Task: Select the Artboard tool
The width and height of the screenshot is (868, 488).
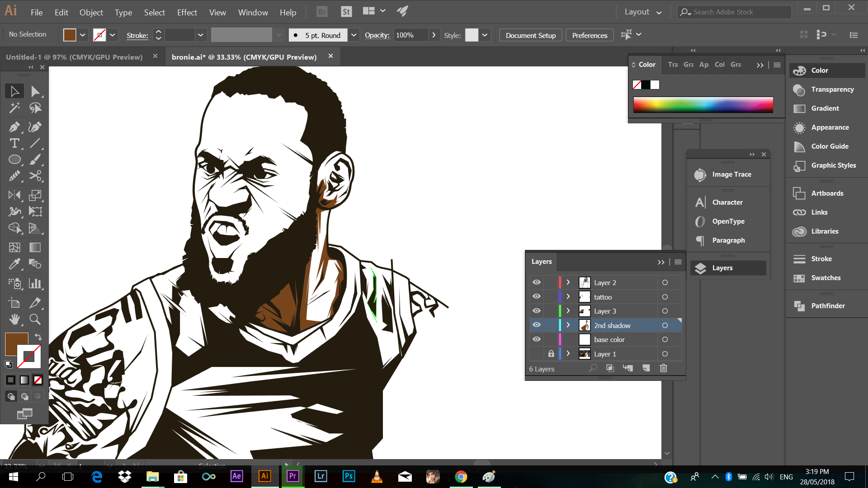Action: click(14, 303)
